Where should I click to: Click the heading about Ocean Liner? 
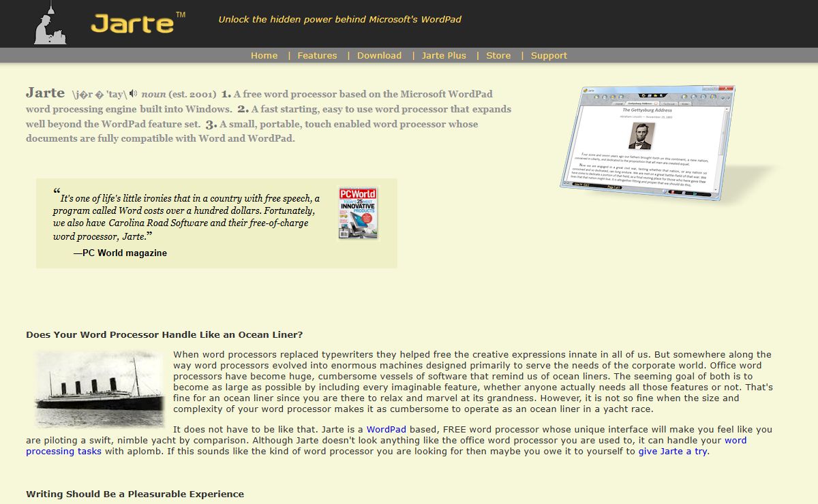164,335
